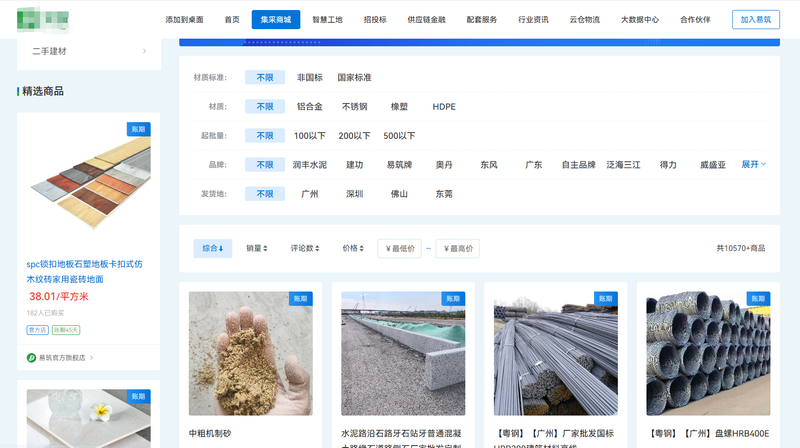Open the spc锁扣地板石塑地板 product title link
Screen dimensions: 800x448
(x=85, y=271)
